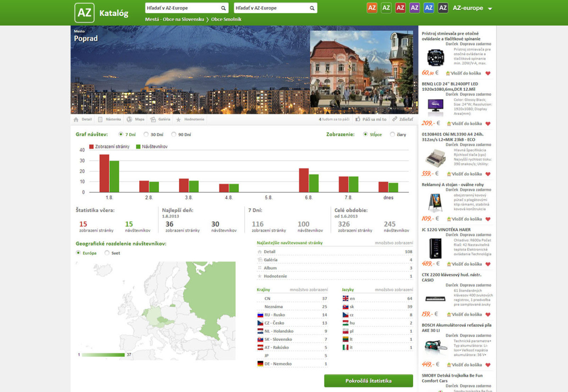Open the red AZ site icon

(400, 8)
